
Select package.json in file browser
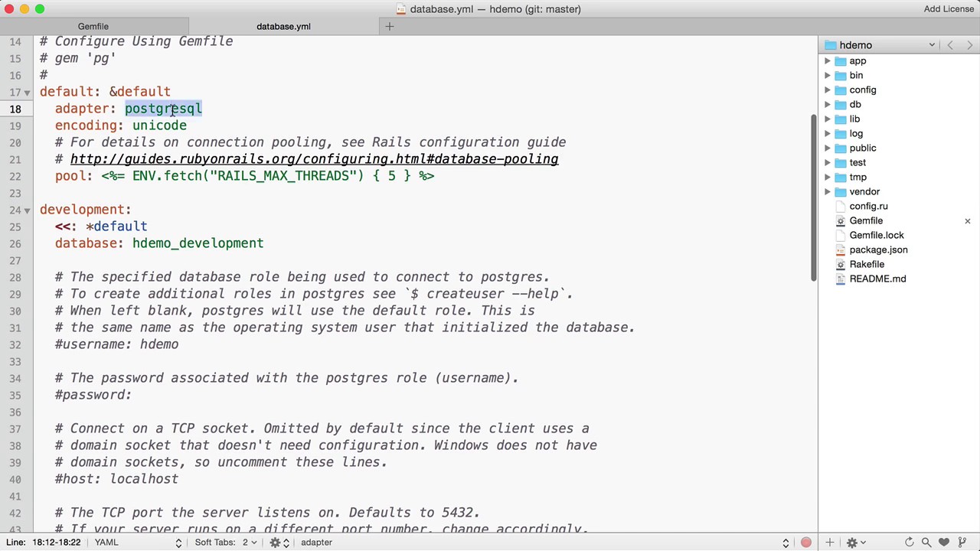(x=878, y=250)
